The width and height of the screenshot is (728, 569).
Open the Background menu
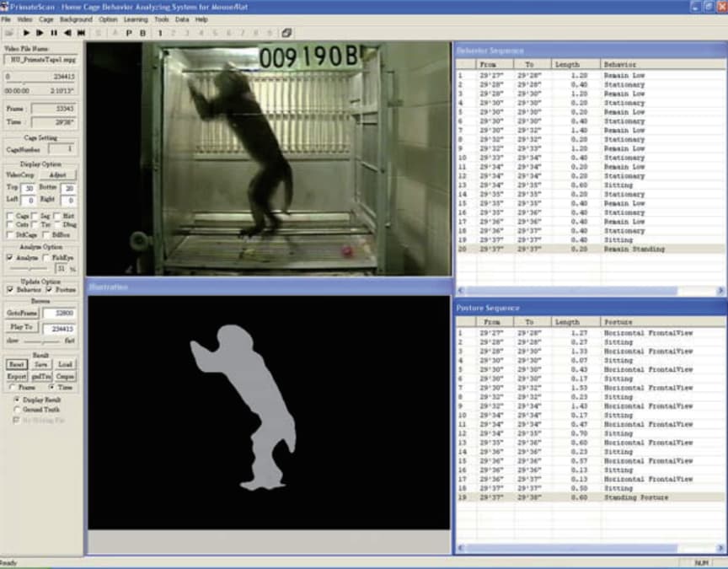pos(76,19)
